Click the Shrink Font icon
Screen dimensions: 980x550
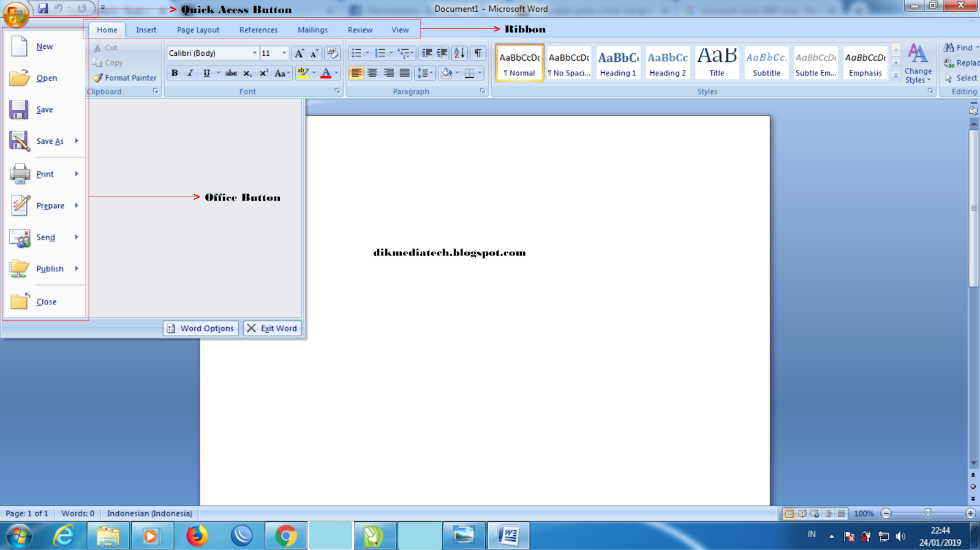point(314,53)
